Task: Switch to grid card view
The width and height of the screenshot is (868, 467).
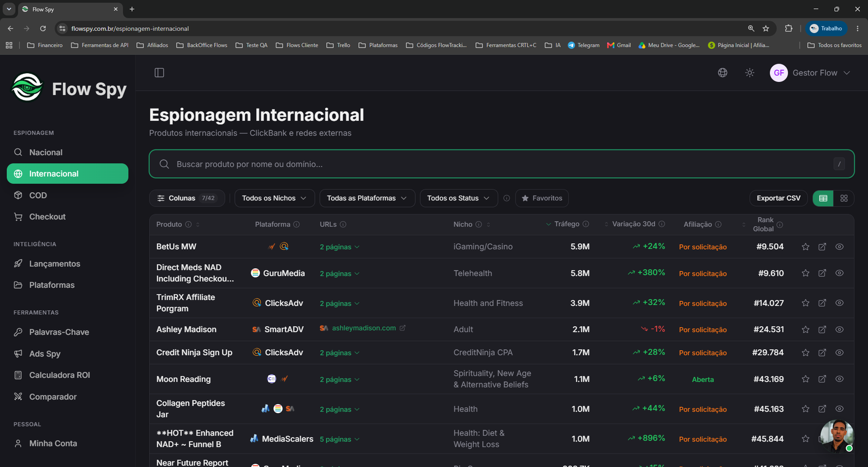Action: tap(844, 198)
